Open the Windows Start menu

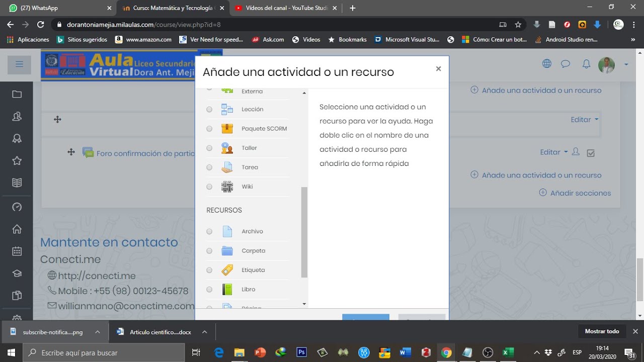pyautogui.click(x=11, y=352)
